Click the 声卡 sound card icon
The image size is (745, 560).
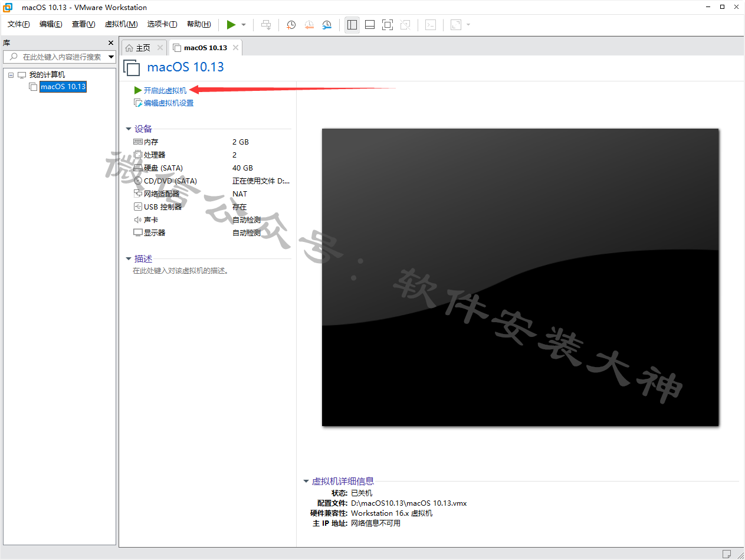pos(138,220)
